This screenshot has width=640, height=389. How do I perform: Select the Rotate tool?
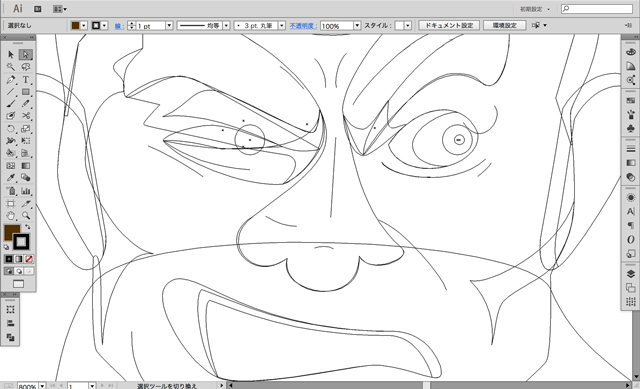pos(11,129)
